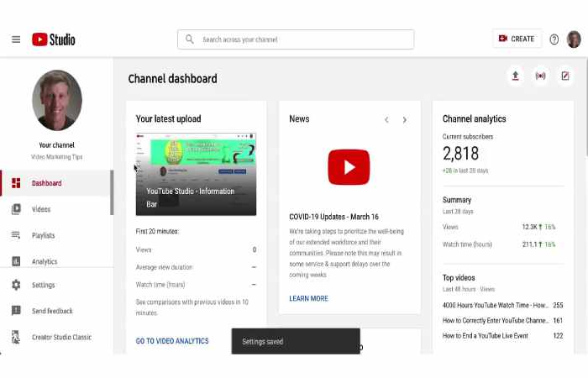Click the Send feedback exclamation icon
Image resolution: width=588 pixels, height=378 pixels.
point(16,311)
